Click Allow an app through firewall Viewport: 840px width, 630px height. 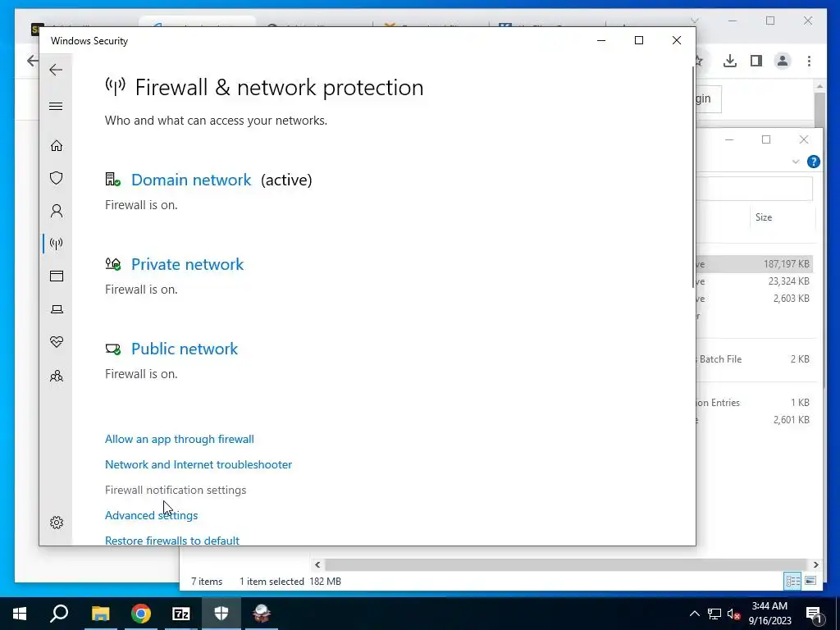[x=180, y=440]
